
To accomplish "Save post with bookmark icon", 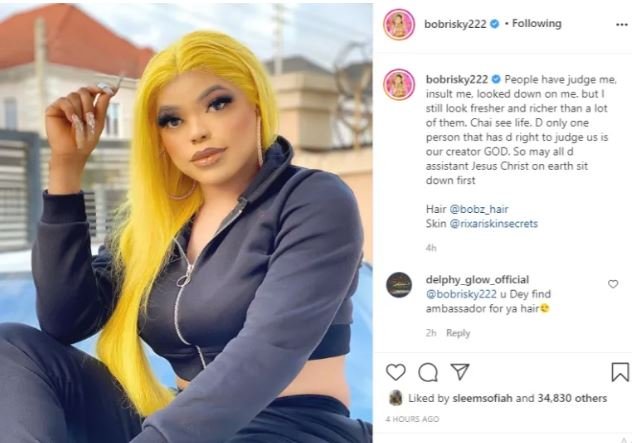I will [x=620, y=372].
